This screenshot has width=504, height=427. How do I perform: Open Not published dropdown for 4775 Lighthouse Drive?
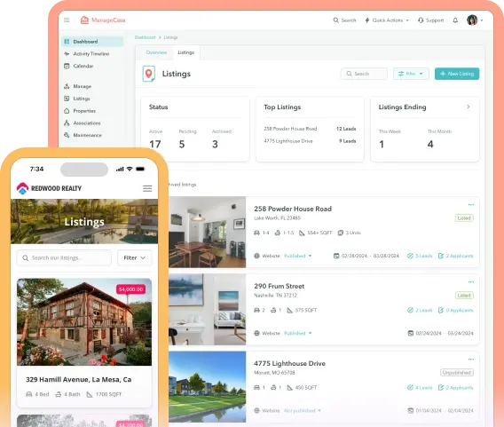tap(303, 411)
